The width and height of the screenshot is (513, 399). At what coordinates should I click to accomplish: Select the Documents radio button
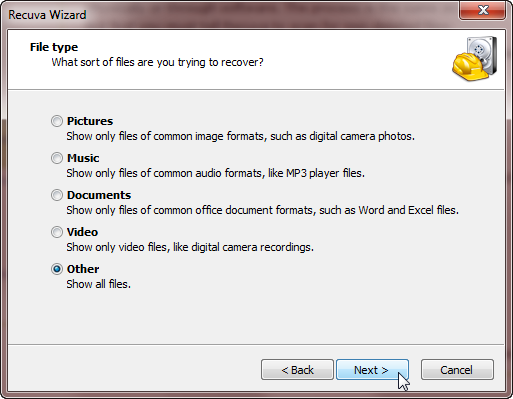57,195
